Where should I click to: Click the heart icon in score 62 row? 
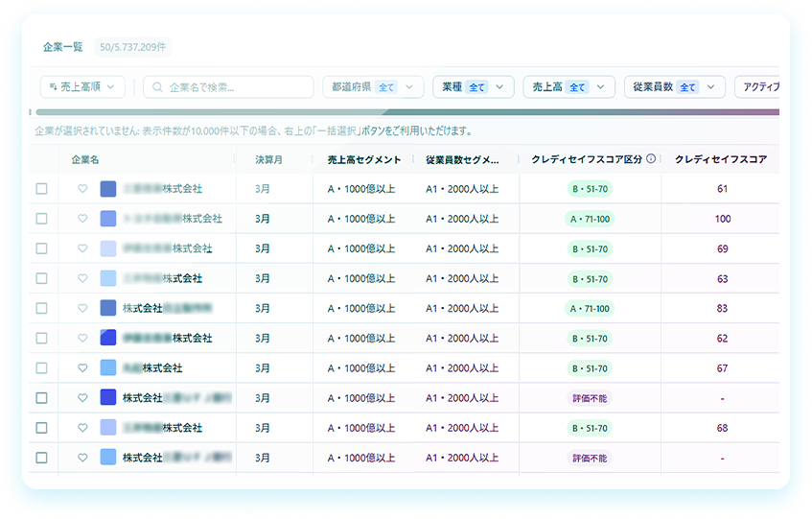click(82, 338)
